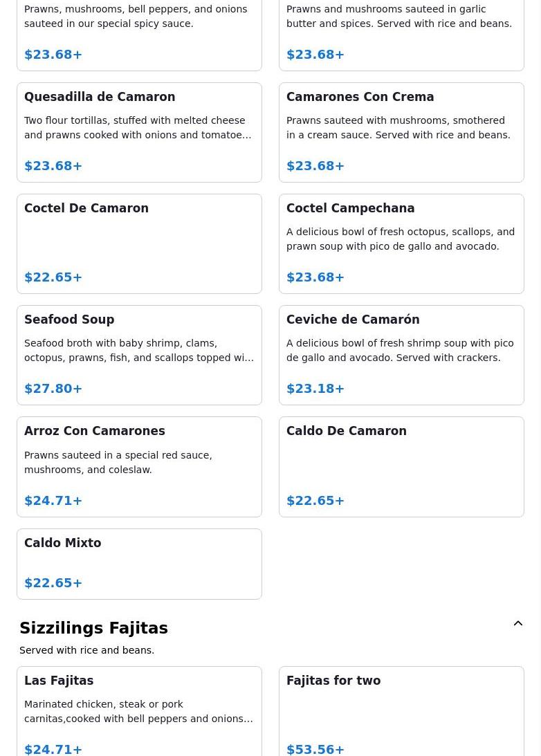Open the Seafood Soup item card
The image size is (541, 756).
click(x=139, y=356)
